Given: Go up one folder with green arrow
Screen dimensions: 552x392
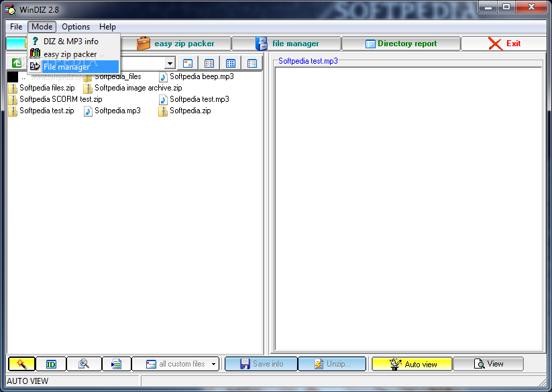Looking at the screenshot, I should (x=17, y=63).
